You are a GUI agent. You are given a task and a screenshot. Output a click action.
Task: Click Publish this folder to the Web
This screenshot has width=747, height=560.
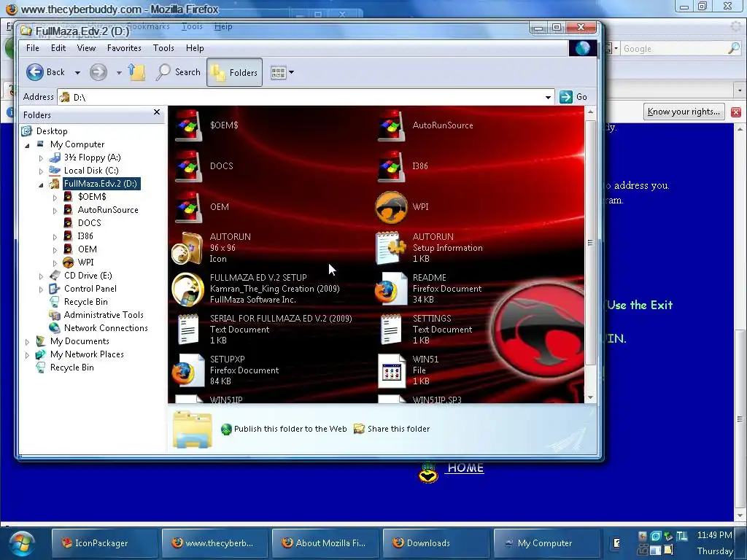tap(290, 429)
